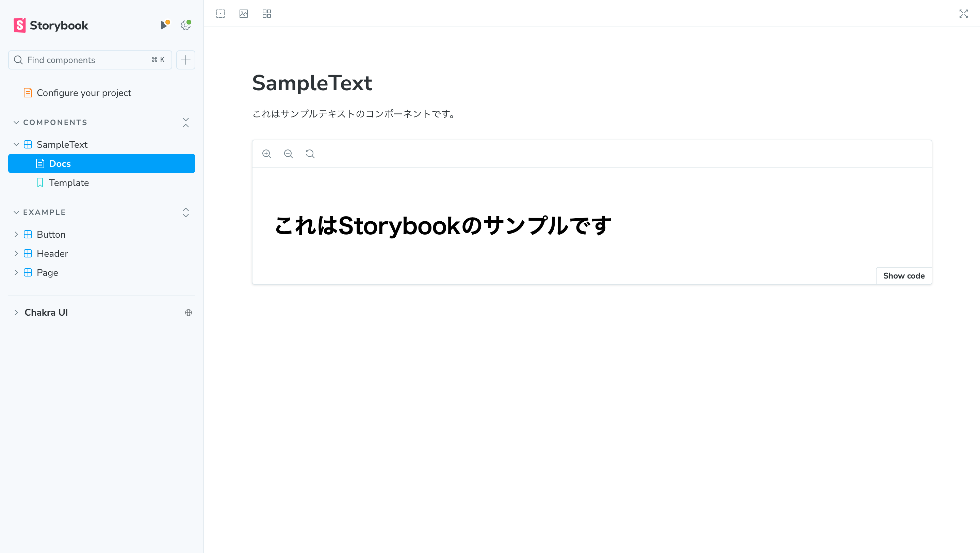Toggle the grid overlay icon
The height and width of the screenshot is (553, 980).
pos(266,13)
